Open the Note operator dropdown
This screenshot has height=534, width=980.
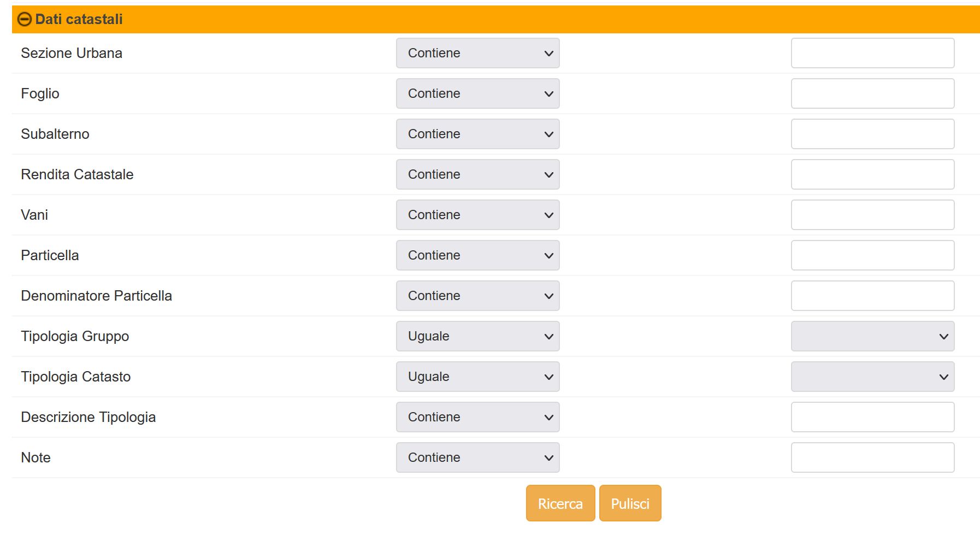(x=478, y=457)
